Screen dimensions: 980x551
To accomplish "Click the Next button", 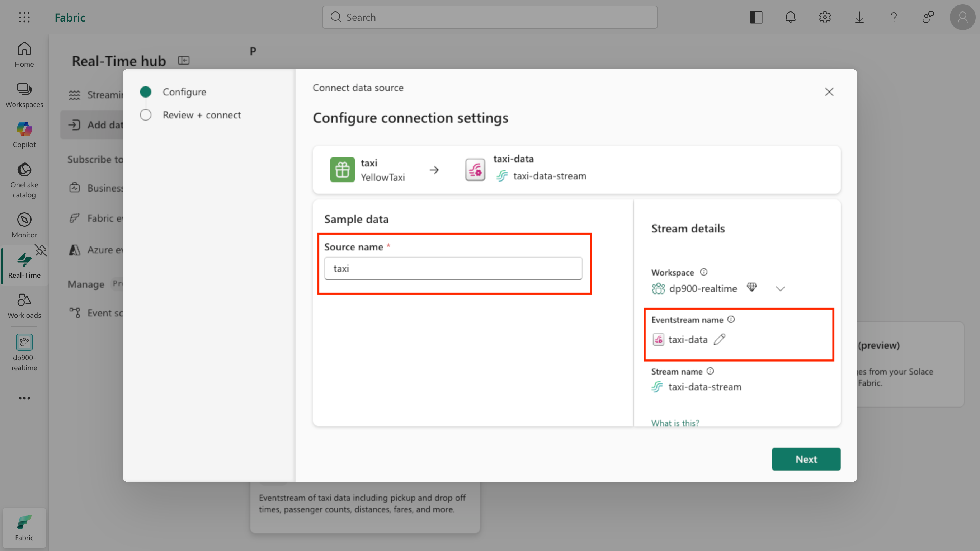I will click(x=806, y=459).
